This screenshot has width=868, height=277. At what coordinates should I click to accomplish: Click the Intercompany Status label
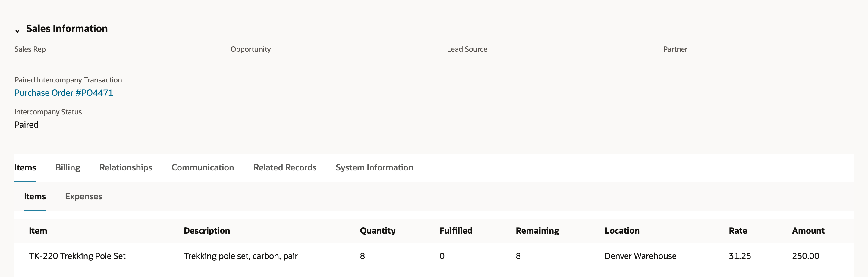pos(48,112)
